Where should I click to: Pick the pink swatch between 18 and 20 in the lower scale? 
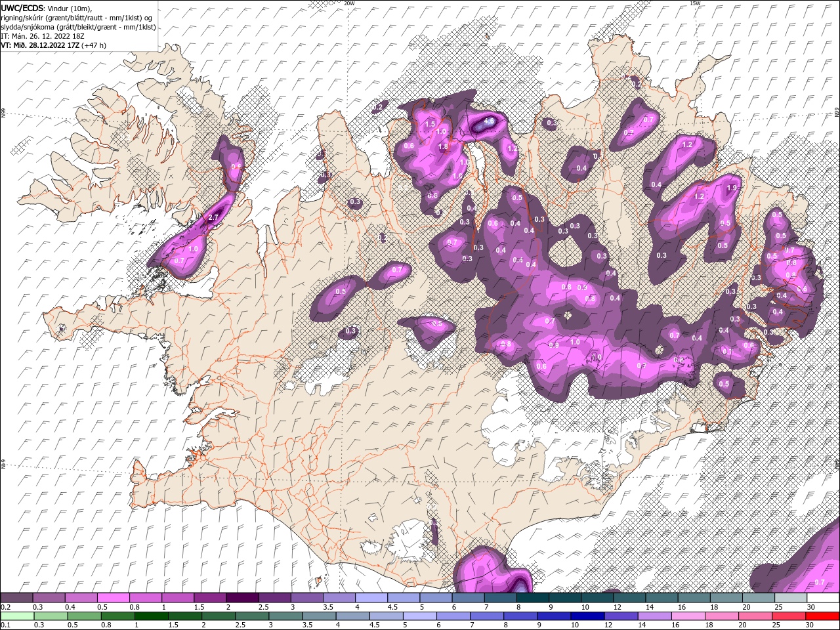point(722,616)
